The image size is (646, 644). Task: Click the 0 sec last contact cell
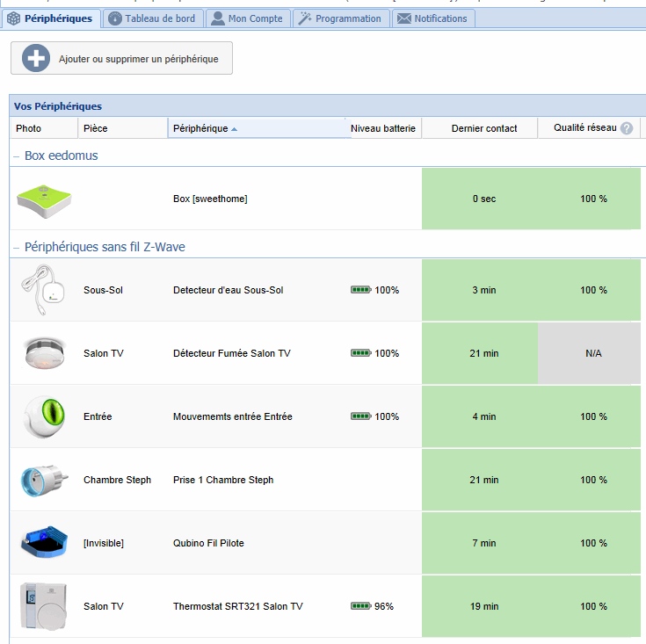(x=480, y=199)
